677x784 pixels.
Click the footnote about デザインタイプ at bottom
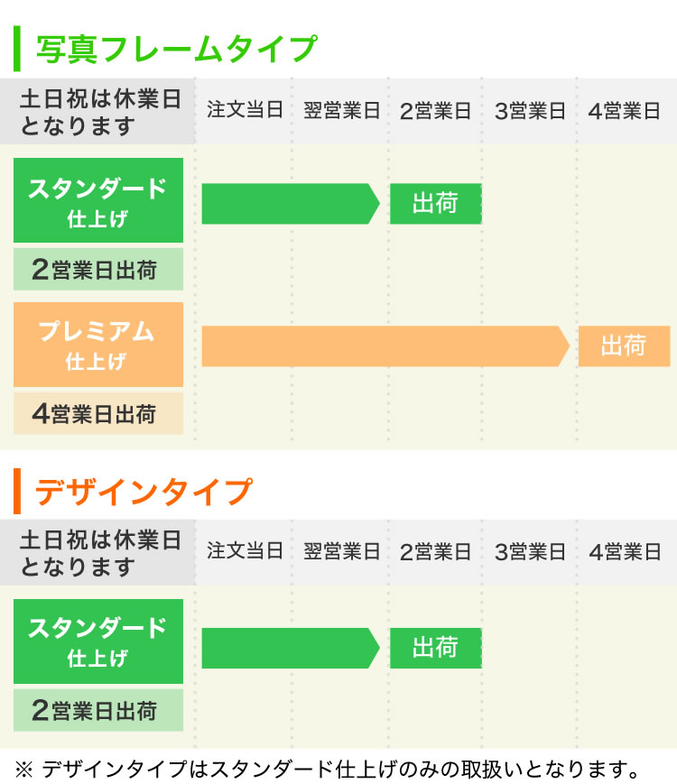click(328, 769)
